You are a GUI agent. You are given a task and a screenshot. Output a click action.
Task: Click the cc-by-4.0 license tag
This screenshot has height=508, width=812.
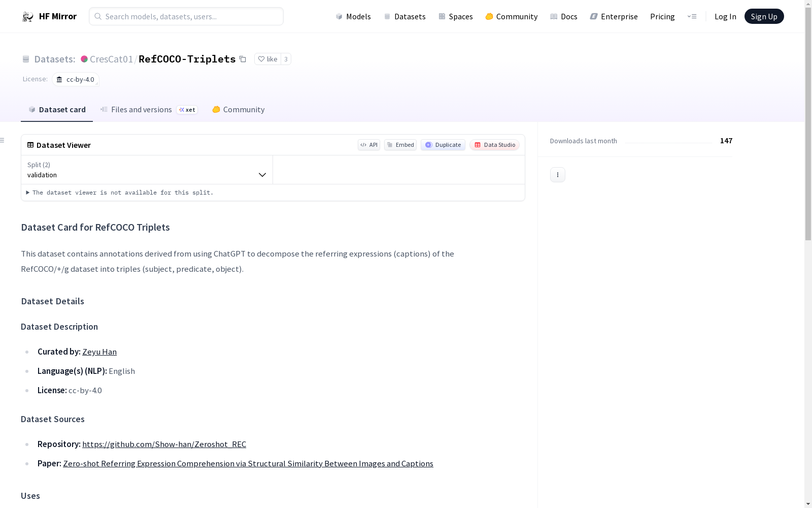(x=75, y=79)
